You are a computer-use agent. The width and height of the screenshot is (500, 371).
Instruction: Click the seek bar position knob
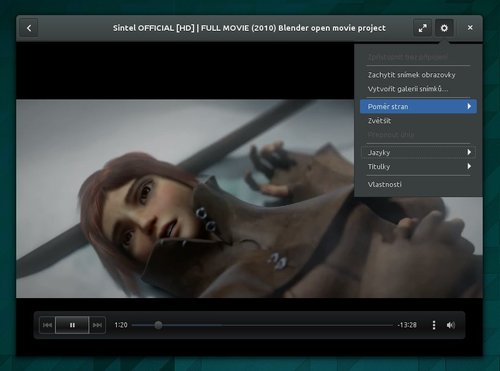click(x=158, y=325)
